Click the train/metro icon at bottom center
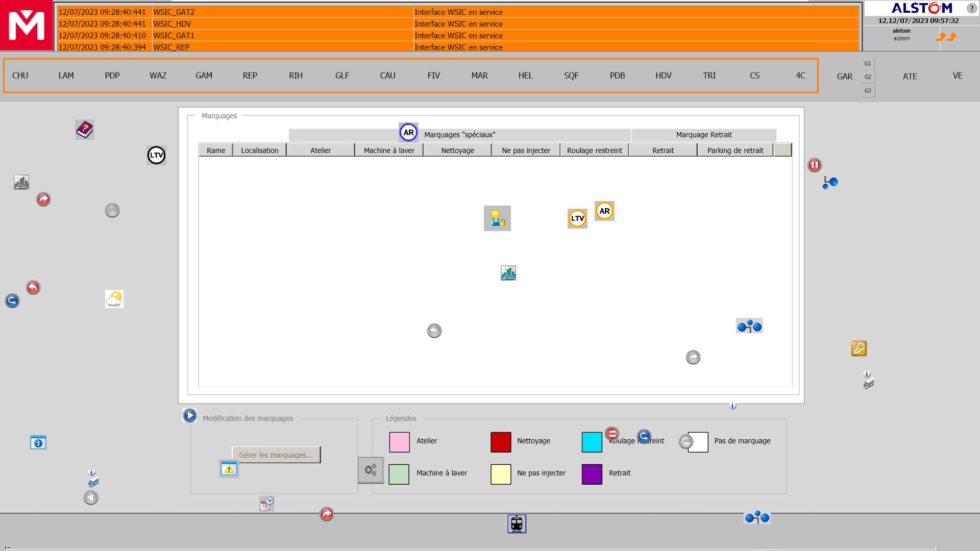Screen dimensions: 980x551 pyautogui.click(x=518, y=524)
